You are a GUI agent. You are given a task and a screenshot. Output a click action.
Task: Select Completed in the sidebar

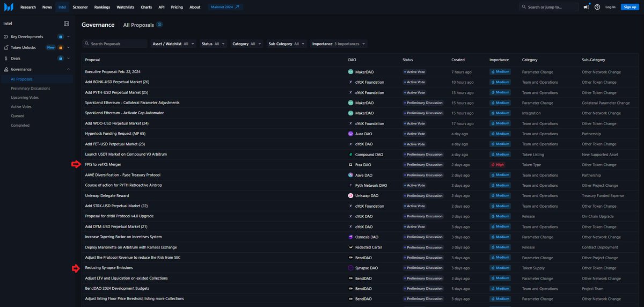[x=20, y=125]
